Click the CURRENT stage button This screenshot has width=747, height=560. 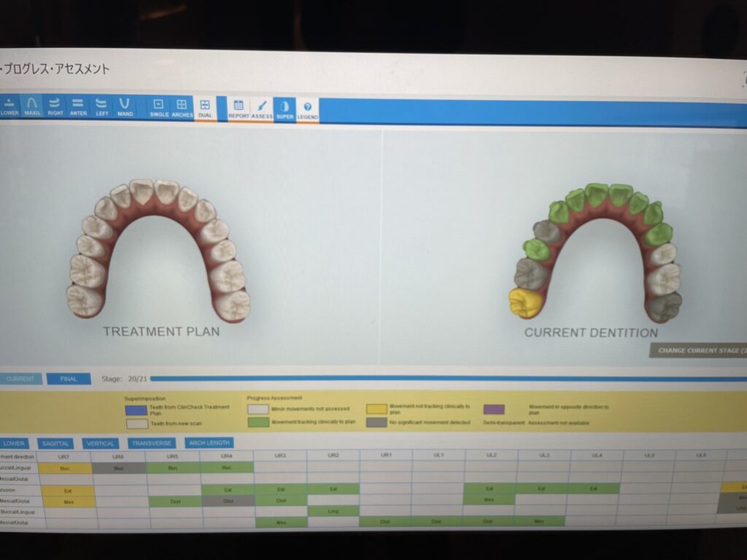click(x=20, y=378)
